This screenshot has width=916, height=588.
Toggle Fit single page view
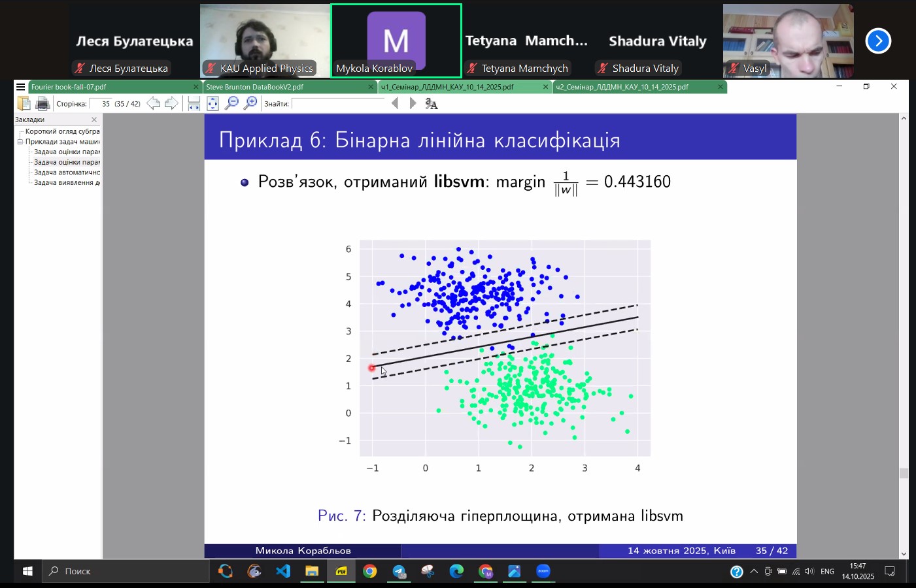(212, 103)
